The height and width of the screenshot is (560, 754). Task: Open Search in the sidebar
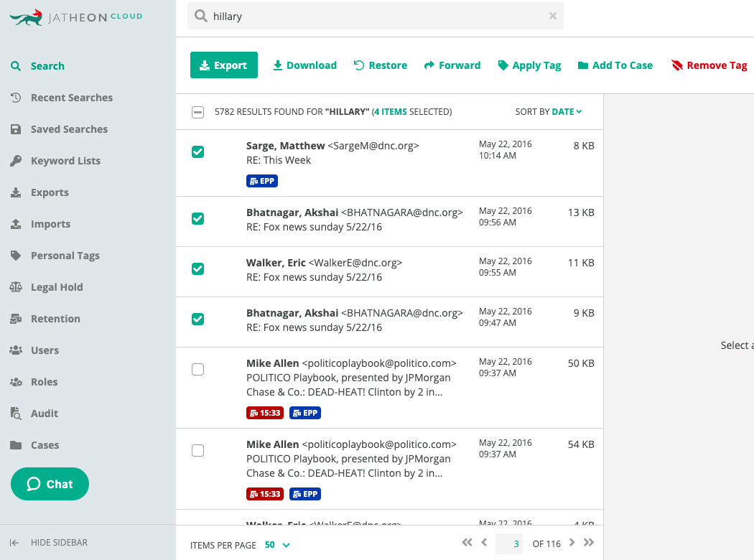47,66
